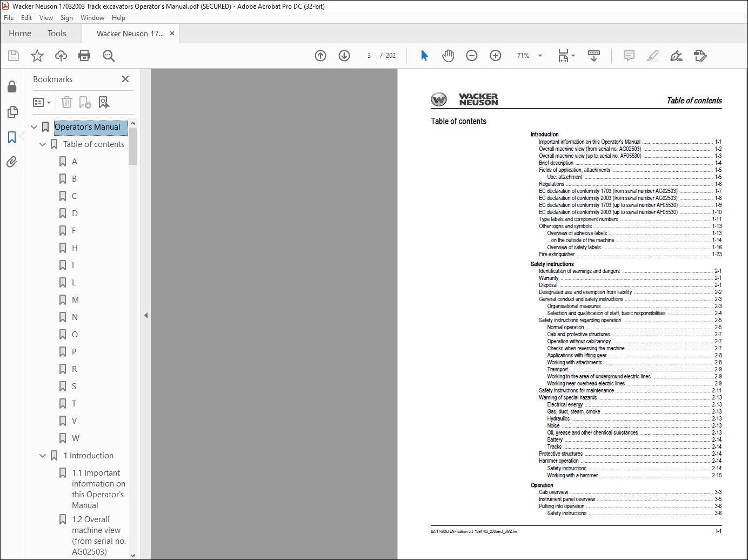Select the 1 Introduction bookmark
This screenshot has height=560, width=748.
88,456
